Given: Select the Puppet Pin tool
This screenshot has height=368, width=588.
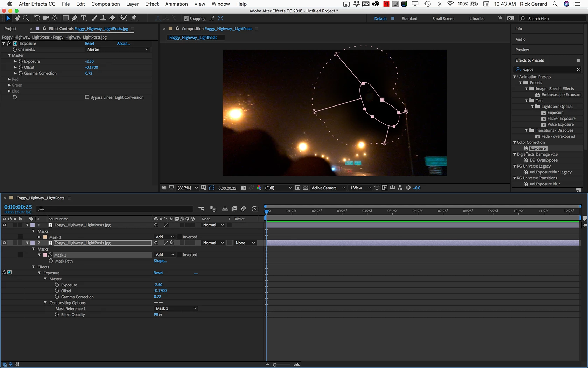Looking at the screenshot, I should pos(134,18).
